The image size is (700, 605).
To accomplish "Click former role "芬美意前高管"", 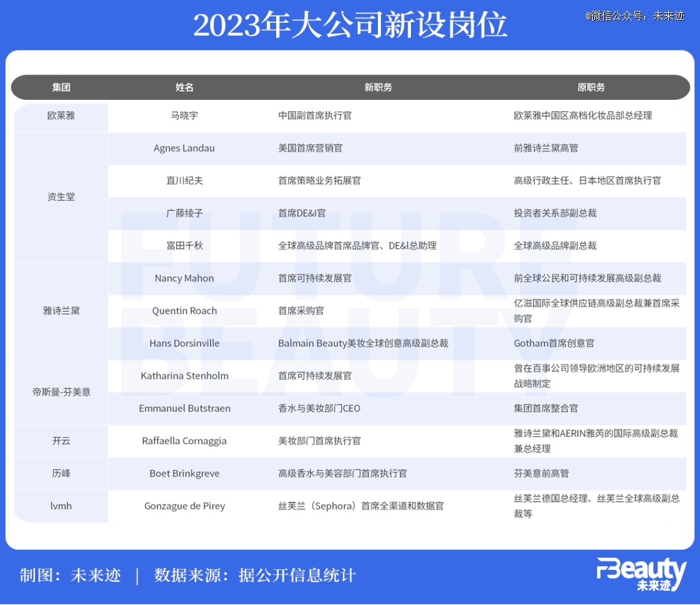I will [541, 473].
